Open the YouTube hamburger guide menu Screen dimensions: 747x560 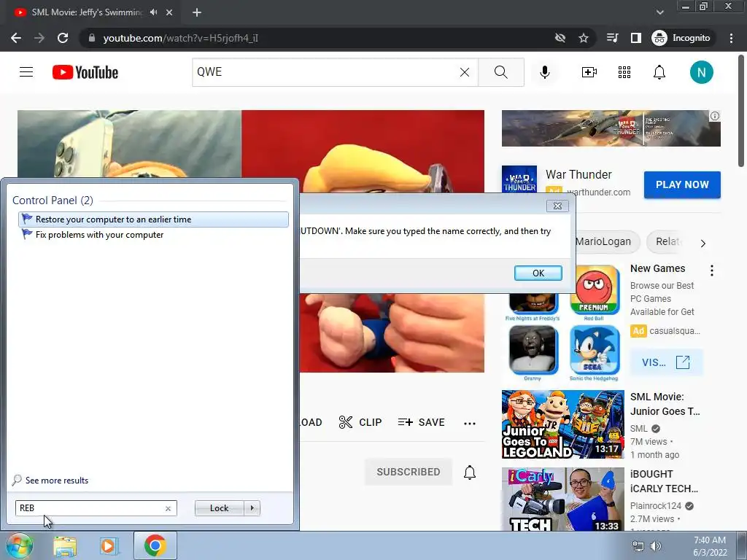coord(26,72)
